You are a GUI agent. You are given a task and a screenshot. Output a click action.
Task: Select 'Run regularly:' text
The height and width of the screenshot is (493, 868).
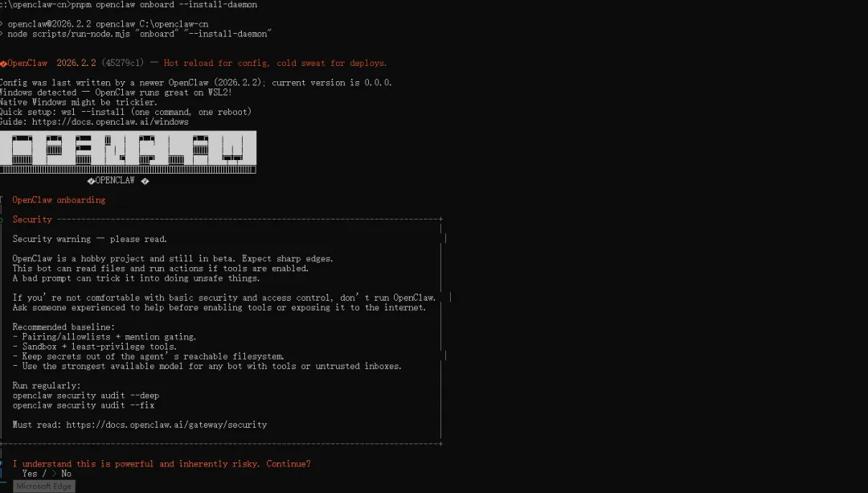click(47, 385)
